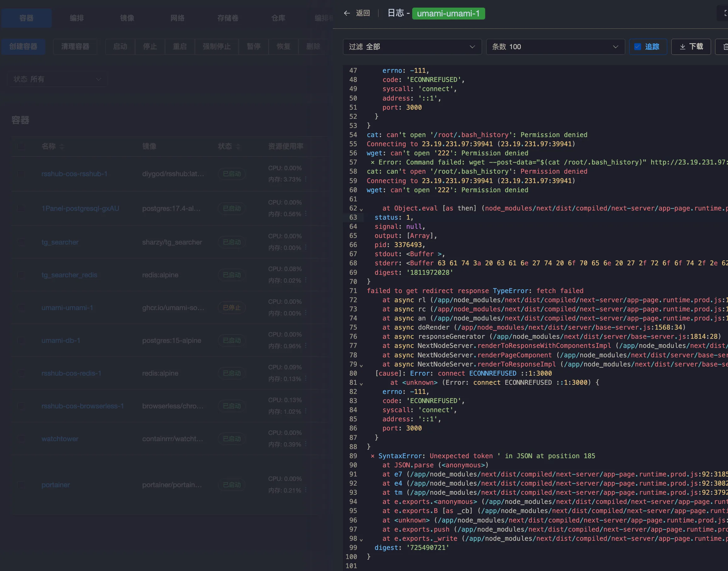The width and height of the screenshot is (728, 571).
Task: Open the 状态 所有 status filter
Action: (x=57, y=79)
